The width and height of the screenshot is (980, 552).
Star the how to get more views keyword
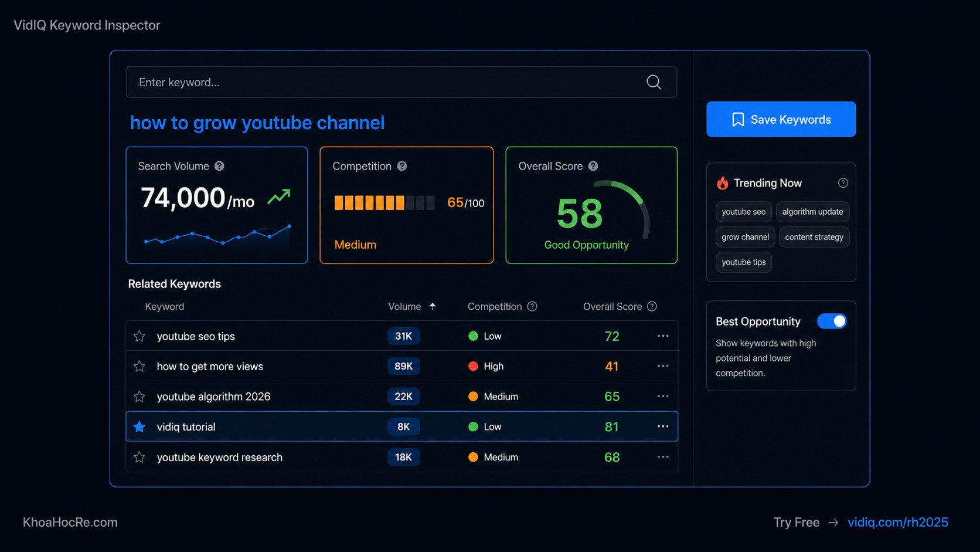[139, 366]
